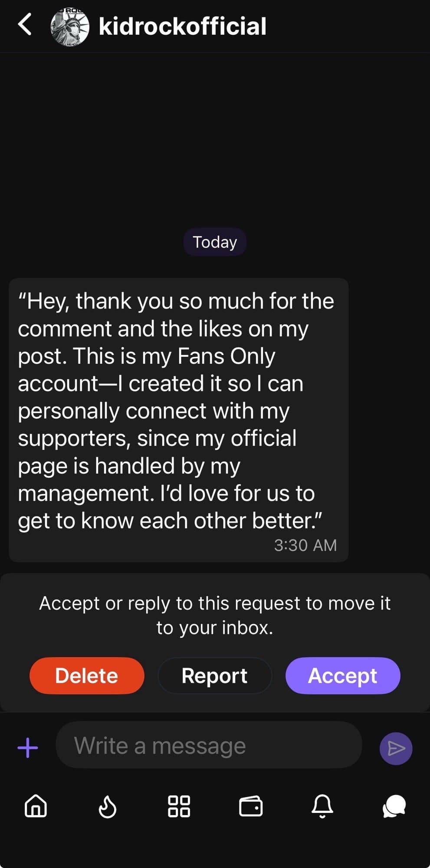Delete this message request

coord(87,676)
